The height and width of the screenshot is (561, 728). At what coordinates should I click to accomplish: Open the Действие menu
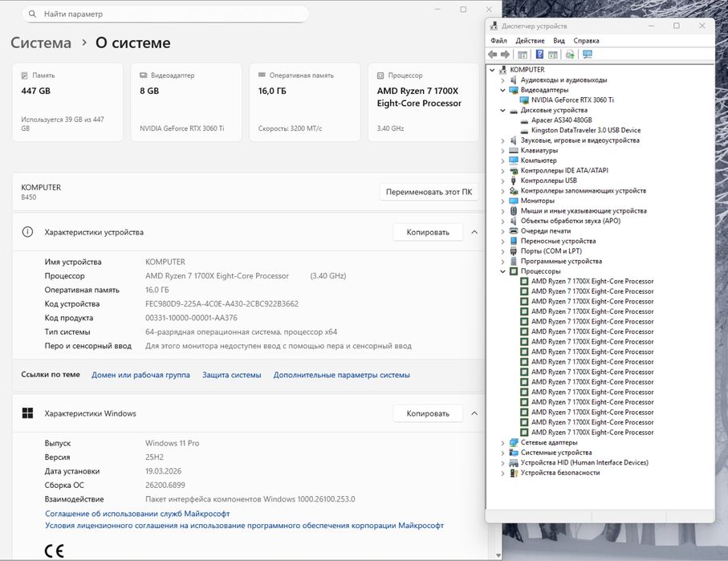[x=530, y=41]
